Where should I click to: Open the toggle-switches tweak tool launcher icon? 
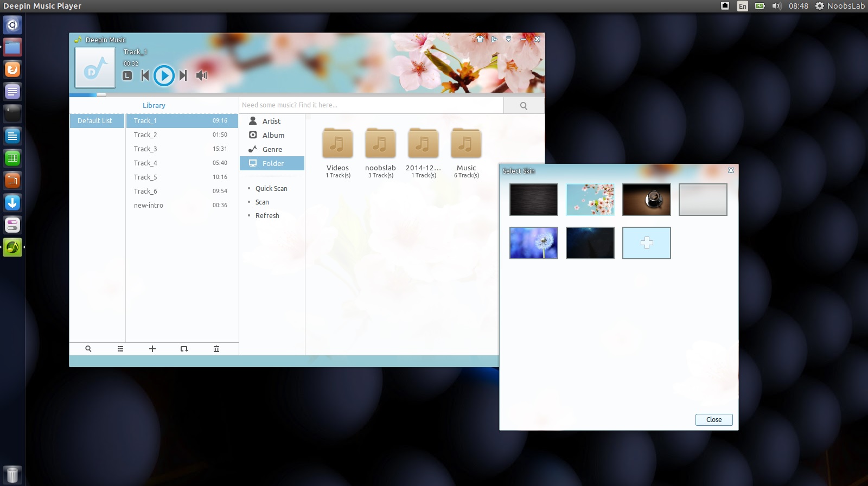(x=12, y=225)
